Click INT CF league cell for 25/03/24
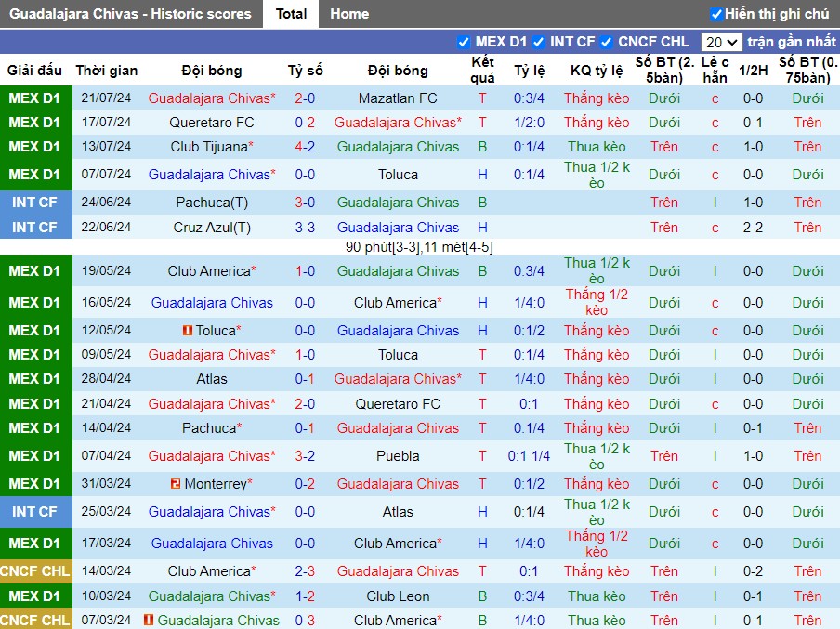The height and width of the screenshot is (629, 840). click(34, 512)
